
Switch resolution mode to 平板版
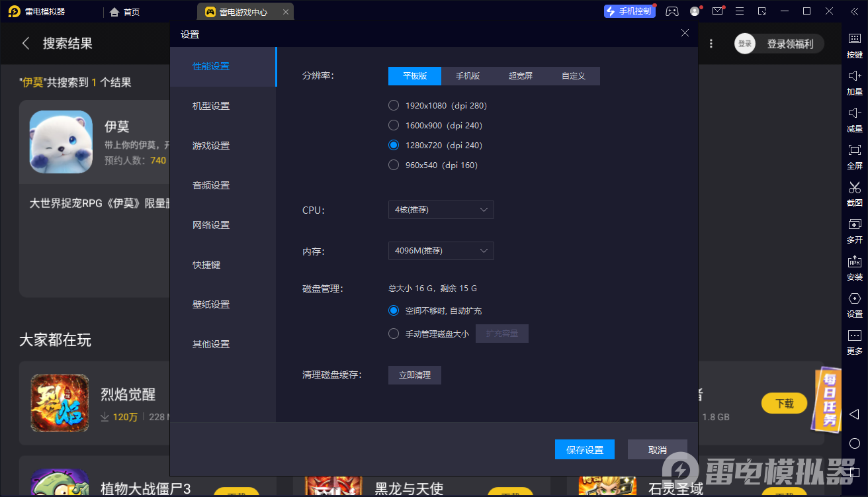415,76
